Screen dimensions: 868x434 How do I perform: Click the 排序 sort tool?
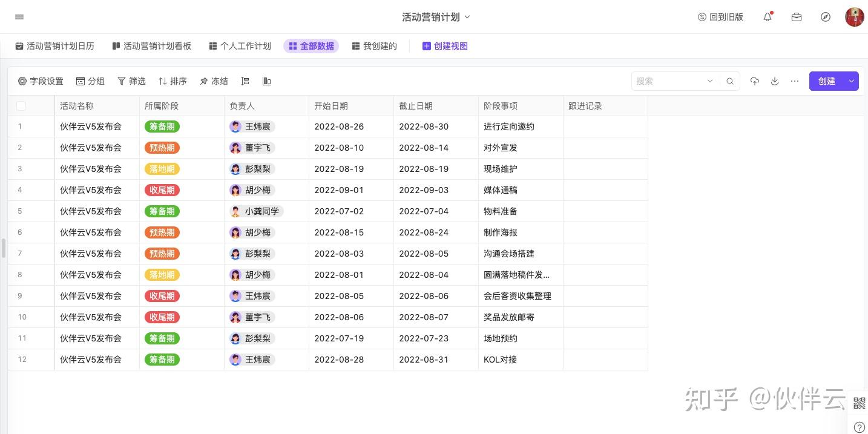[x=173, y=81]
